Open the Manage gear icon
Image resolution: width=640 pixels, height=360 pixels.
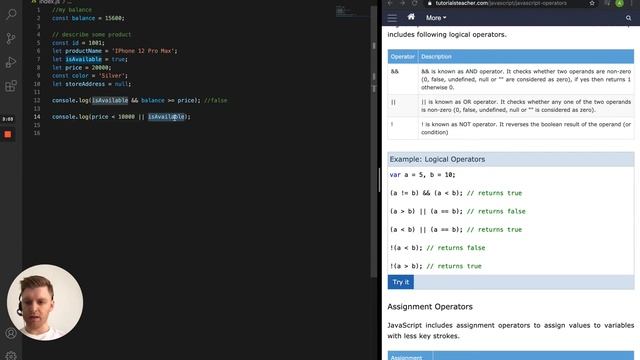click(11, 356)
